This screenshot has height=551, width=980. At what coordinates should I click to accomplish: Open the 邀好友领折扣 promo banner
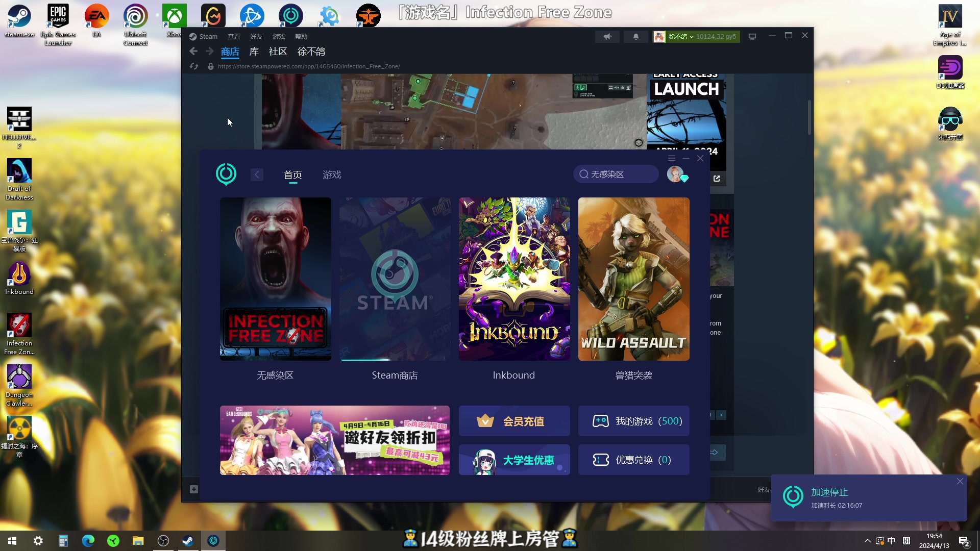point(335,440)
